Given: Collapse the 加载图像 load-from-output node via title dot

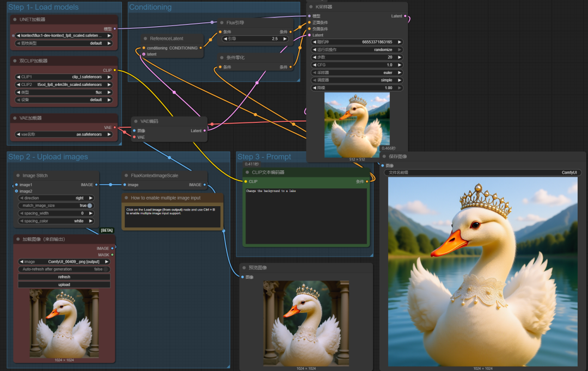Looking at the screenshot, I should 18,239.
